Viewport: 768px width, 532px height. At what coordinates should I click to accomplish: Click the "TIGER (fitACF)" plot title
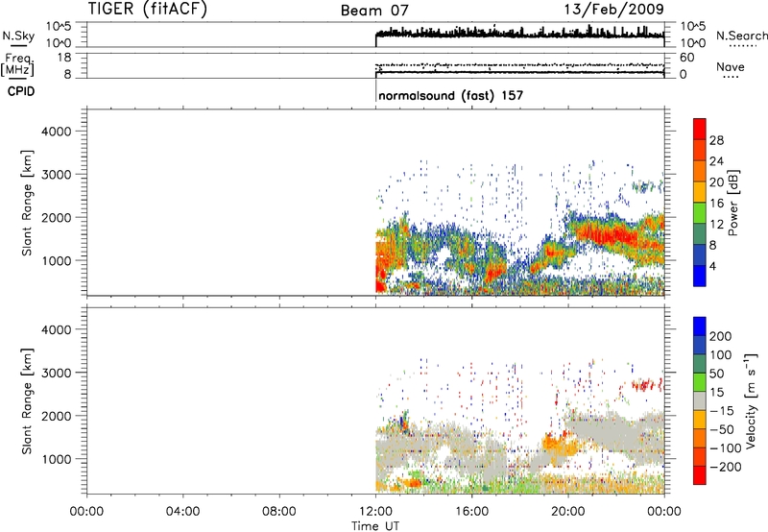pyautogui.click(x=148, y=9)
